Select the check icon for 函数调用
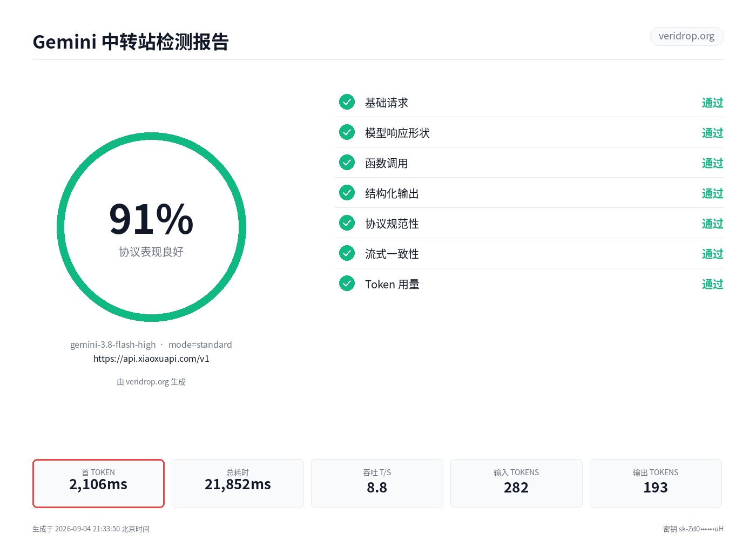The height and width of the screenshot is (540, 756). (x=347, y=163)
